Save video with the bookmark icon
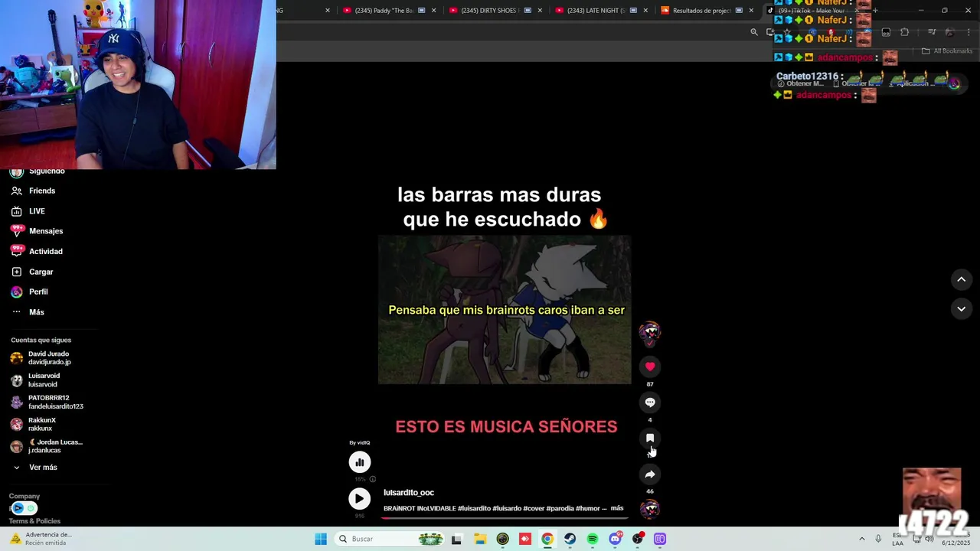The image size is (980, 551). click(650, 439)
